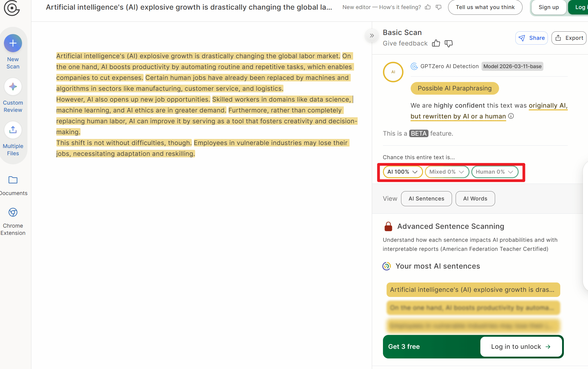
Task: Click the 'Your most AI sentences' swirl icon
Action: (387, 266)
